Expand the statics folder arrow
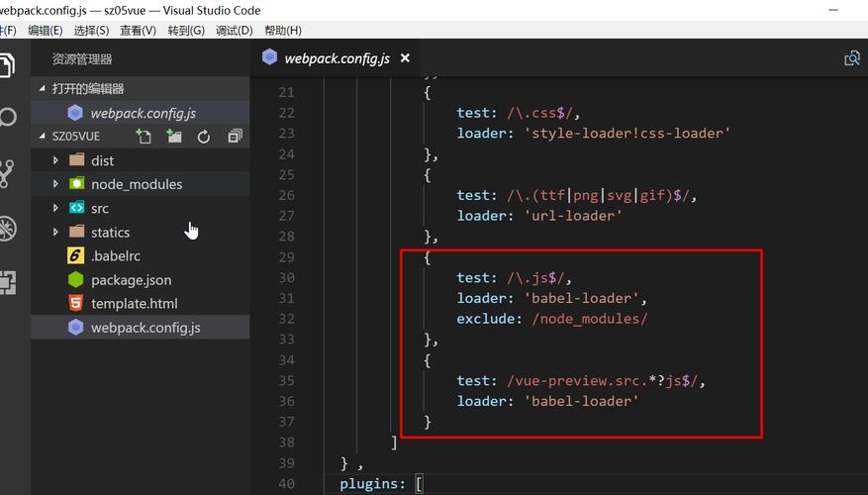The image size is (868, 495). (x=55, y=232)
